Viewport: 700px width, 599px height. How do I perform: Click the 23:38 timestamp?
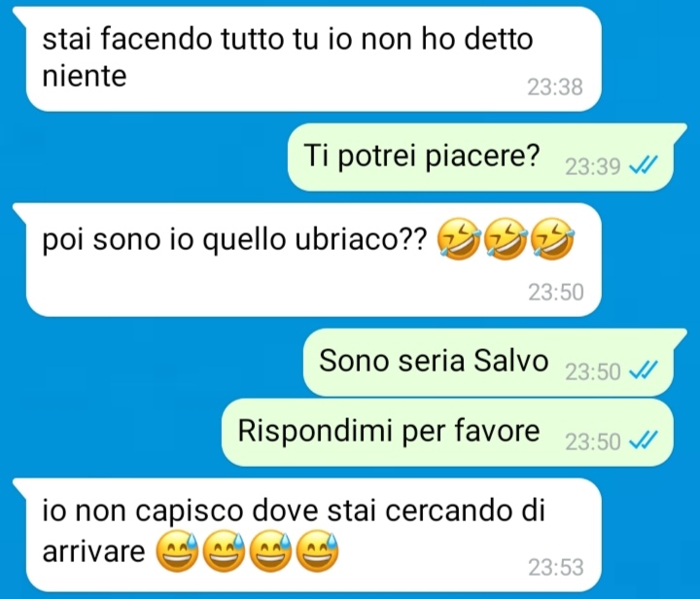point(555,88)
